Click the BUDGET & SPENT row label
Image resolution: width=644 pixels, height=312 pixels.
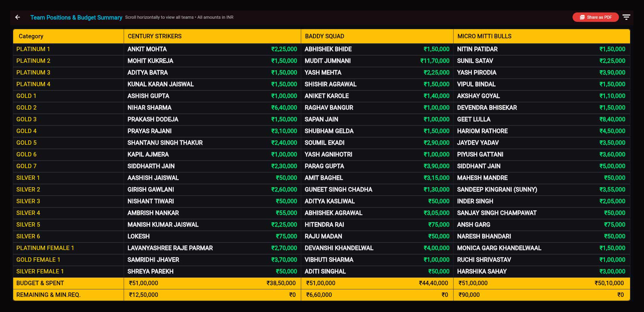(x=40, y=283)
